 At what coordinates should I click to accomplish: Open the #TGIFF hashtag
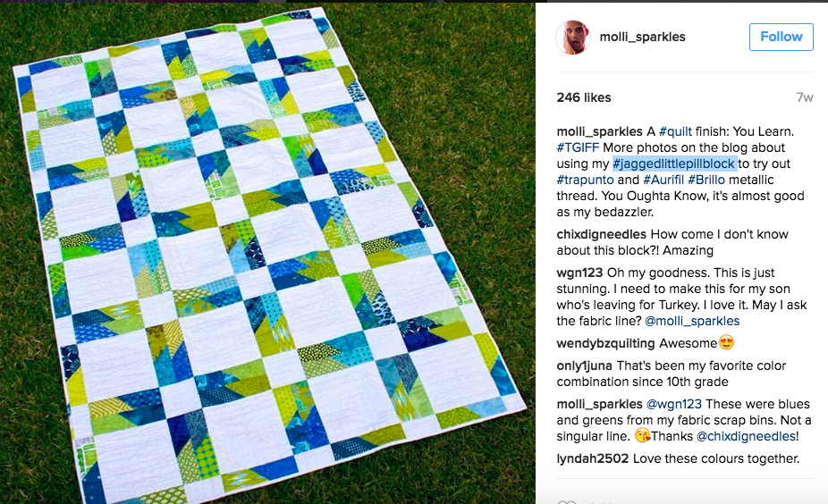[578, 147]
